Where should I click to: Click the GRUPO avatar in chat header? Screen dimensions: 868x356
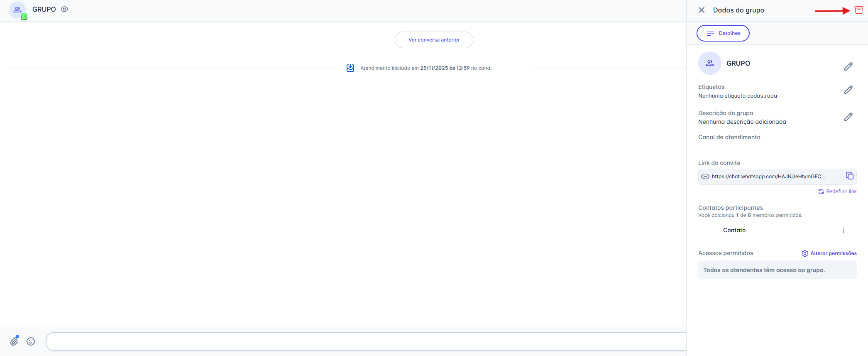click(x=17, y=10)
